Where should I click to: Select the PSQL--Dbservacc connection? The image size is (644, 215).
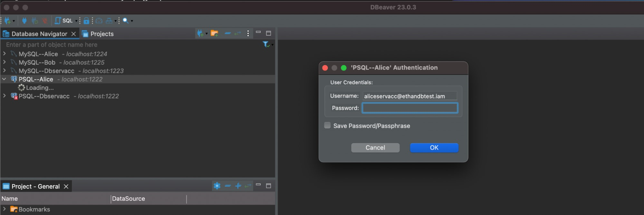(x=44, y=96)
